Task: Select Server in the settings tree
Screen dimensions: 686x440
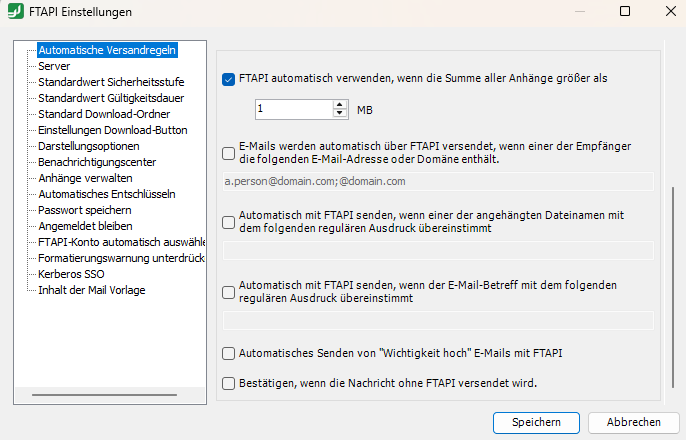Action: [x=54, y=65]
